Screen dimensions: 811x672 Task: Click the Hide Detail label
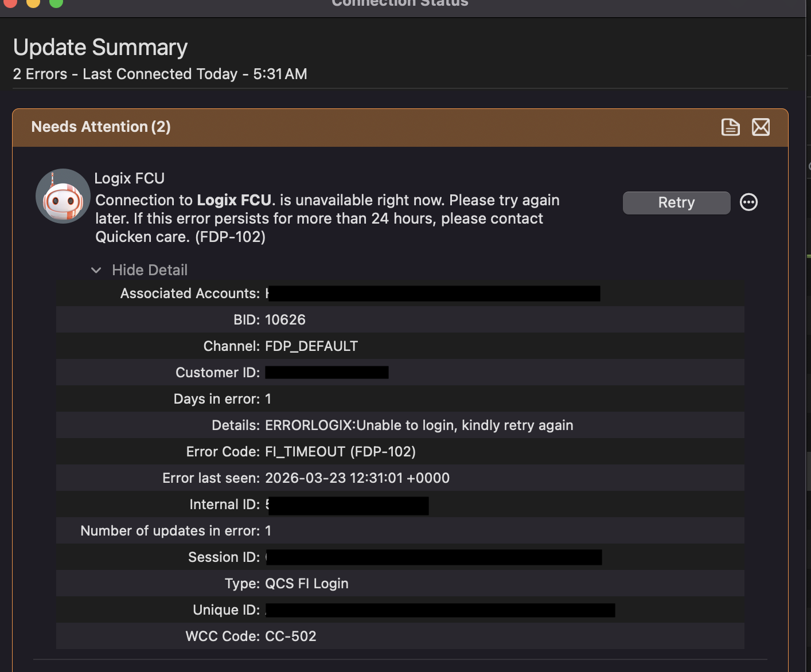[150, 270]
